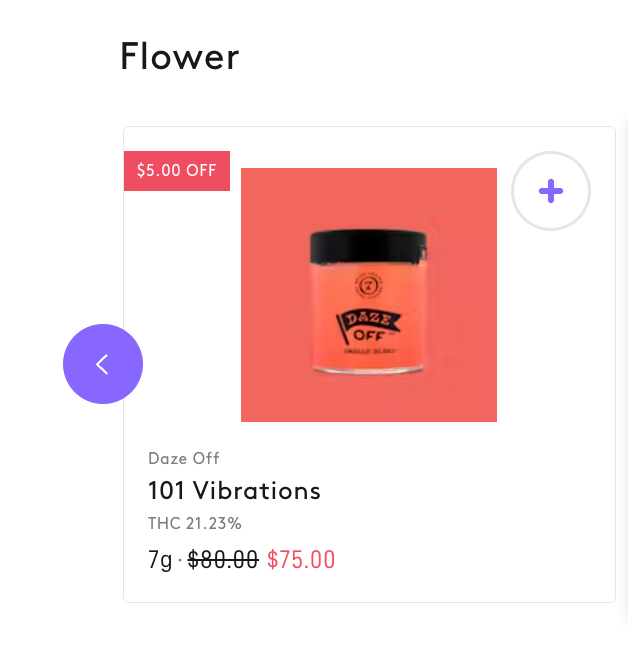Click the Daze Off flag logo on jar
This screenshot has width=628, height=652.
pos(368,326)
